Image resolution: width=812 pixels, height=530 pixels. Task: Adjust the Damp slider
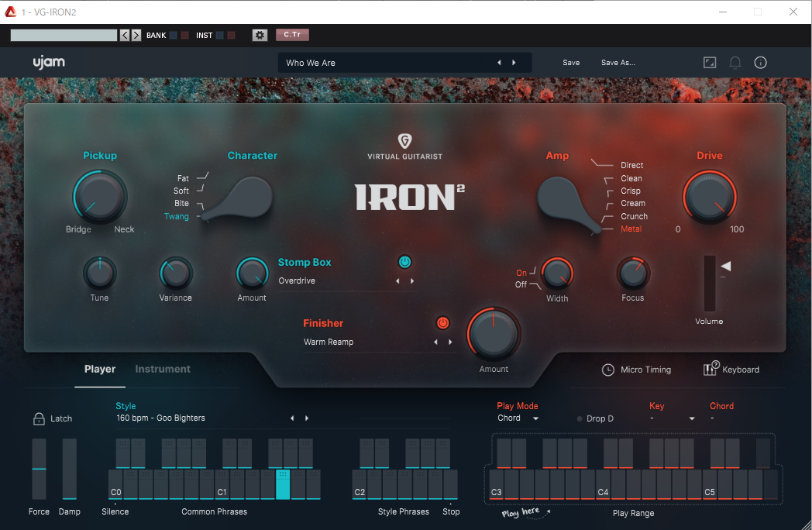70,469
